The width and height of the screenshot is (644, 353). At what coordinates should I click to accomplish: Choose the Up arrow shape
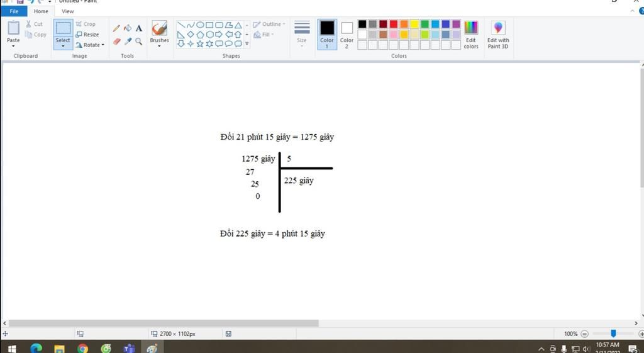click(x=238, y=35)
